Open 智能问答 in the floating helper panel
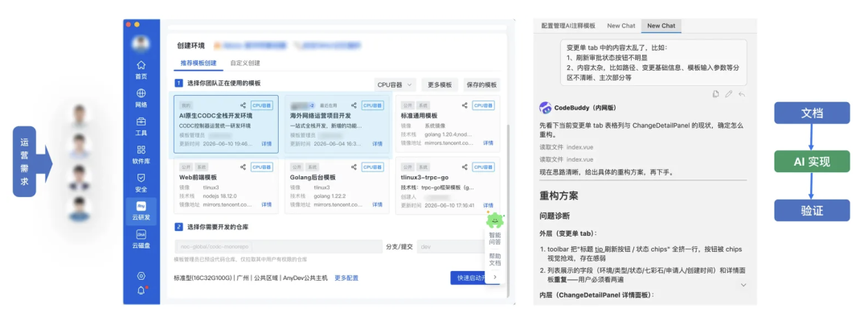The image size is (868, 317). point(494,238)
